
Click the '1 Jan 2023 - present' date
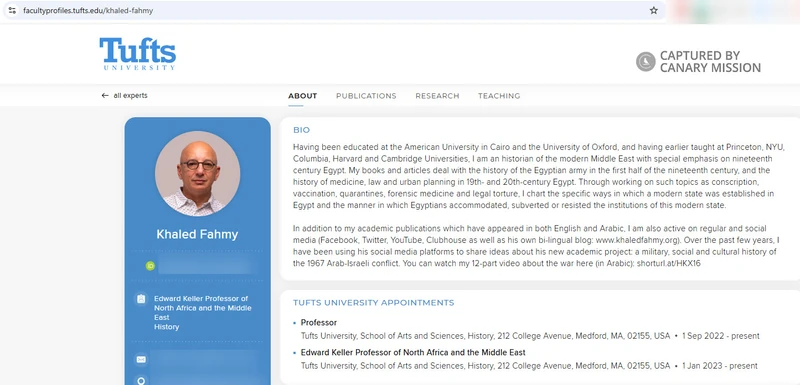tap(719, 366)
